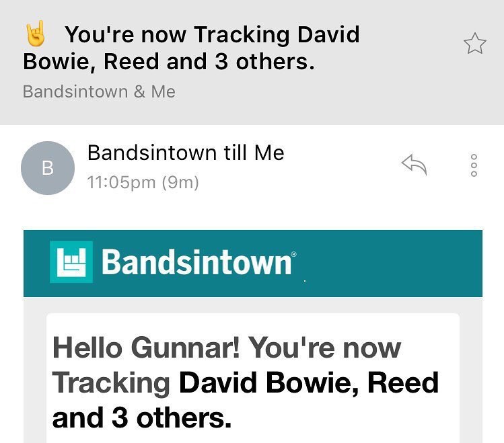Tap the sender avatar with letter B

tap(48, 168)
